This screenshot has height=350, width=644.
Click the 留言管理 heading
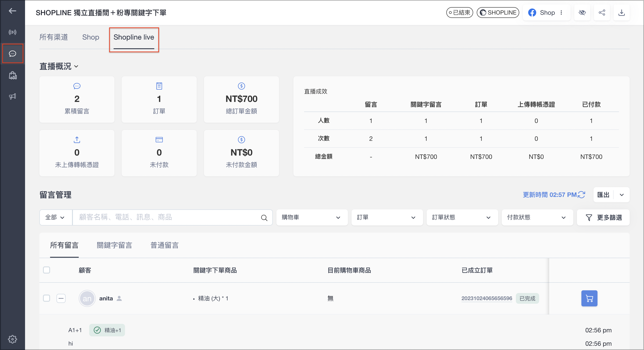click(x=55, y=195)
